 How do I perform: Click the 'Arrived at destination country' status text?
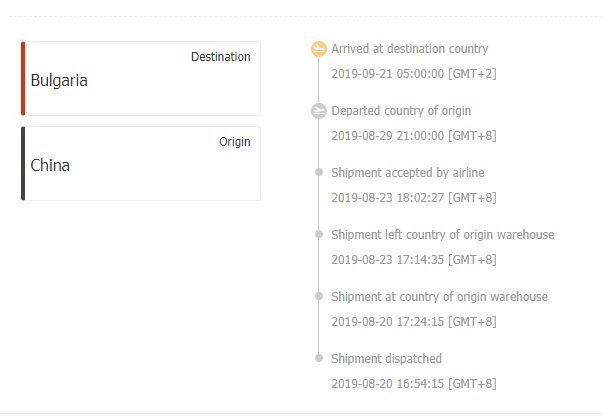[410, 49]
